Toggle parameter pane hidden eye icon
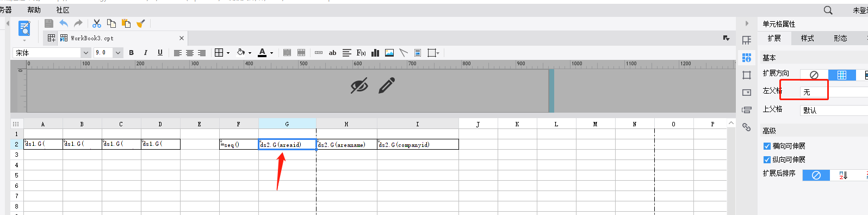Image resolution: width=868 pixels, height=215 pixels. 359,85
